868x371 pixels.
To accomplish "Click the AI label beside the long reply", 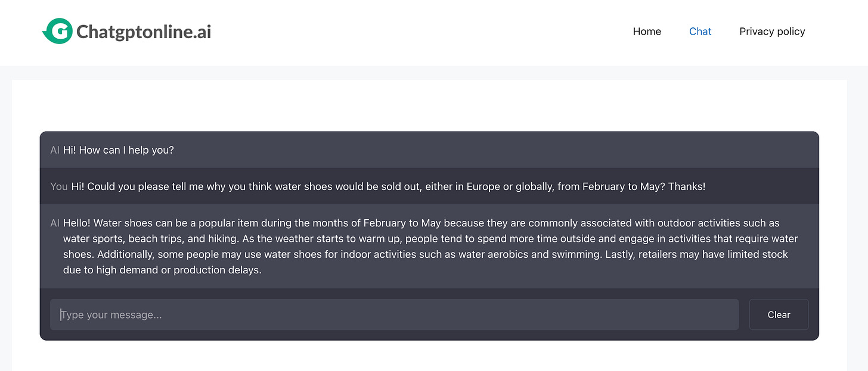I will [55, 223].
